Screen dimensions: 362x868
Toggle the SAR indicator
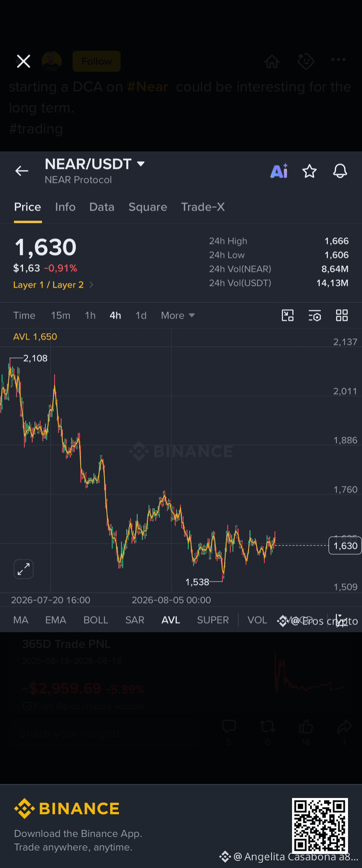pos(135,620)
